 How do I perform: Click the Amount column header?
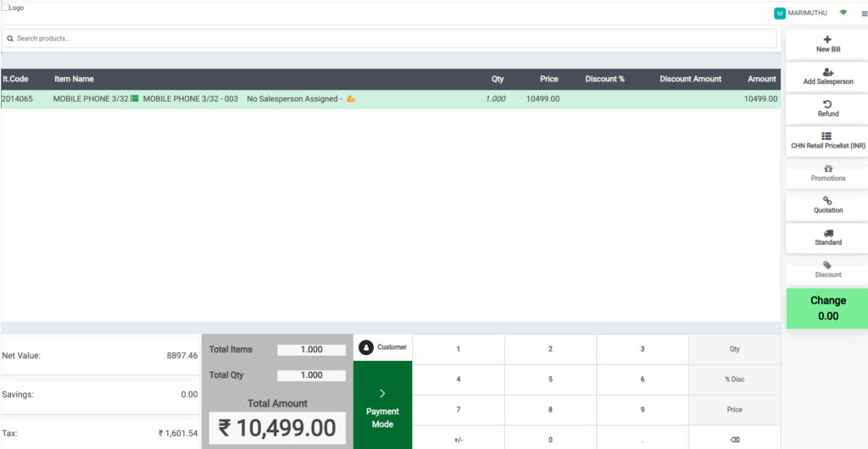click(762, 79)
